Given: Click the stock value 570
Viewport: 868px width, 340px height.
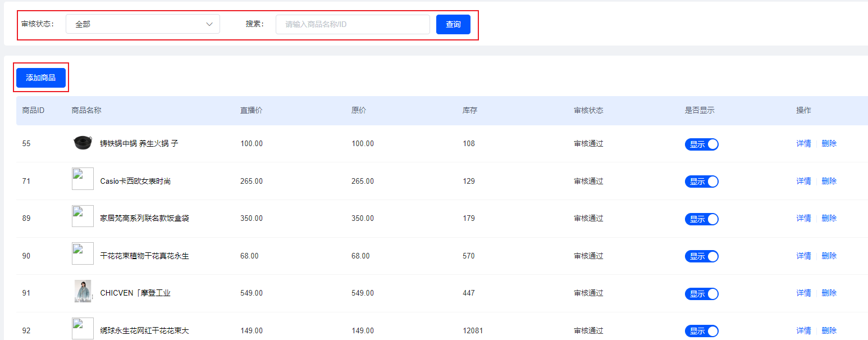Looking at the screenshot, I should (x=469, y=256).
